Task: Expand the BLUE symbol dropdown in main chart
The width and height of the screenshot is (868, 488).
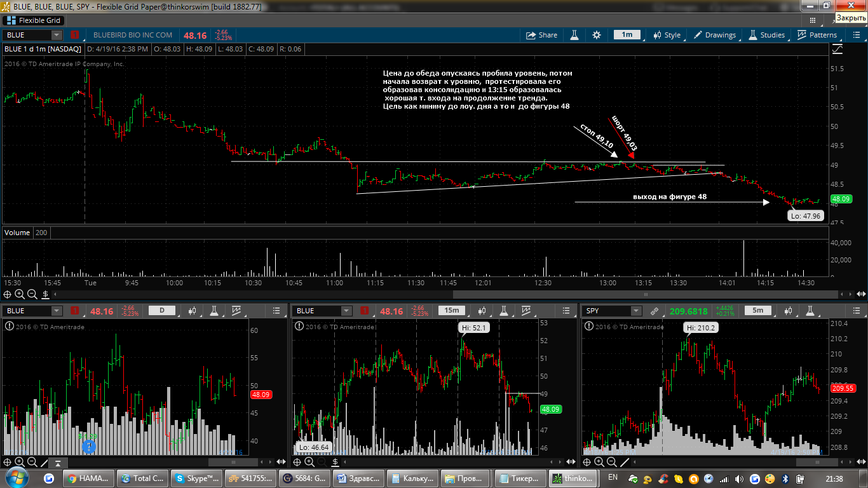Action: click(57, 35)
